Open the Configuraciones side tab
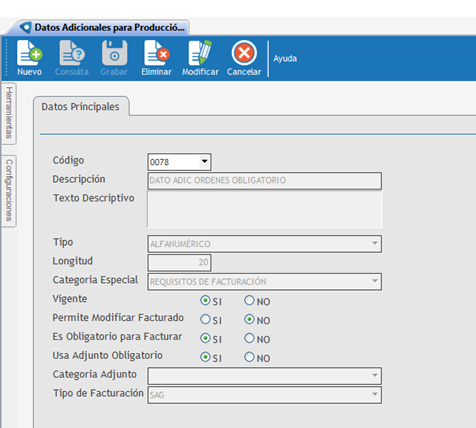The height and width of the screenshot is (428, 476). [9, 191]
